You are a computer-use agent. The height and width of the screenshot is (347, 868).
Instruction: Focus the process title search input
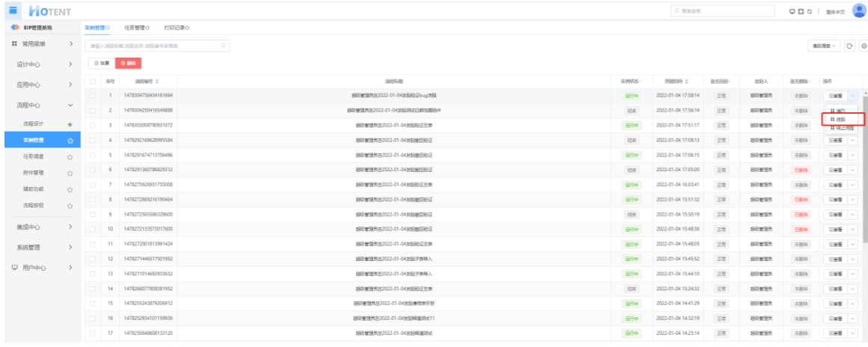[157, 46]
